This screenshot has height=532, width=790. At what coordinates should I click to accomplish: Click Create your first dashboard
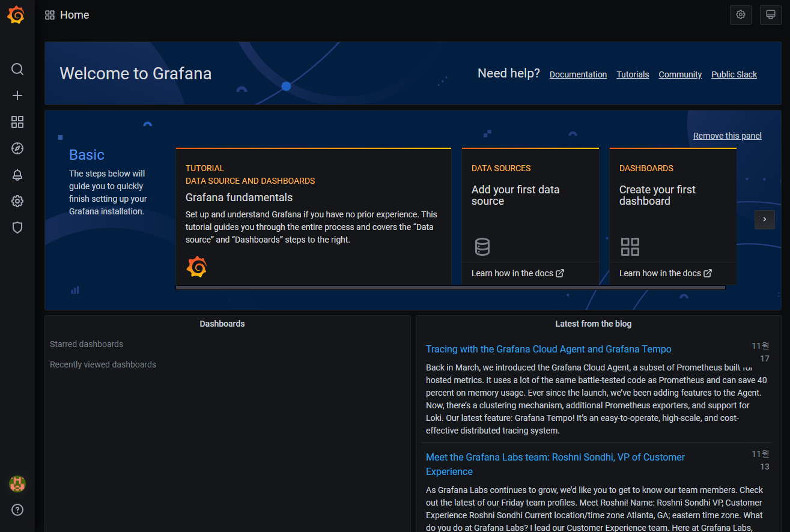tap(657, 195)
